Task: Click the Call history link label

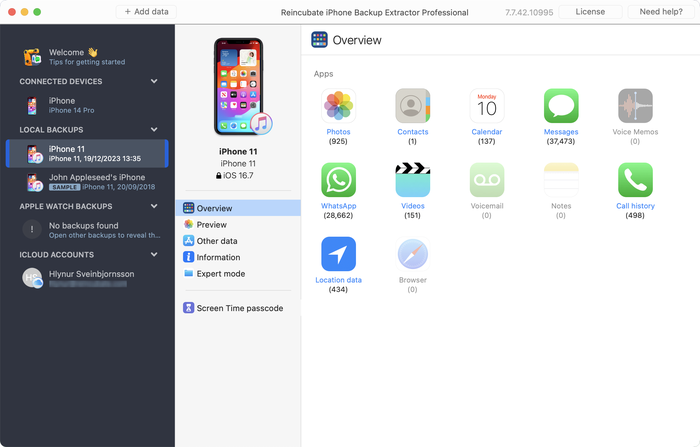Action: (635, 206)
